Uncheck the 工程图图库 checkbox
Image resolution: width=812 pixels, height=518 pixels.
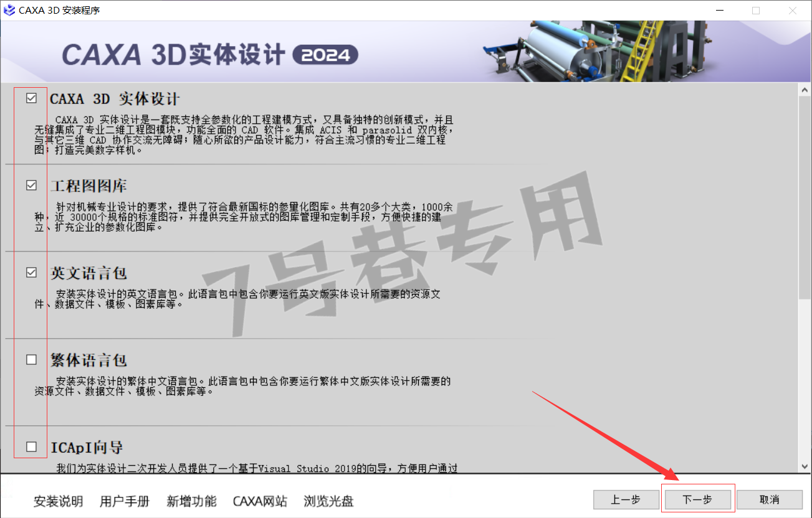coord(32,185)
